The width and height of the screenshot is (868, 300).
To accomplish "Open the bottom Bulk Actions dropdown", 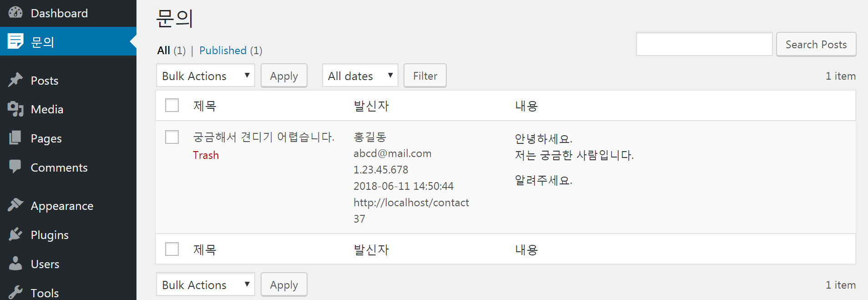I will pyautogui.click(x=206, y=285).
